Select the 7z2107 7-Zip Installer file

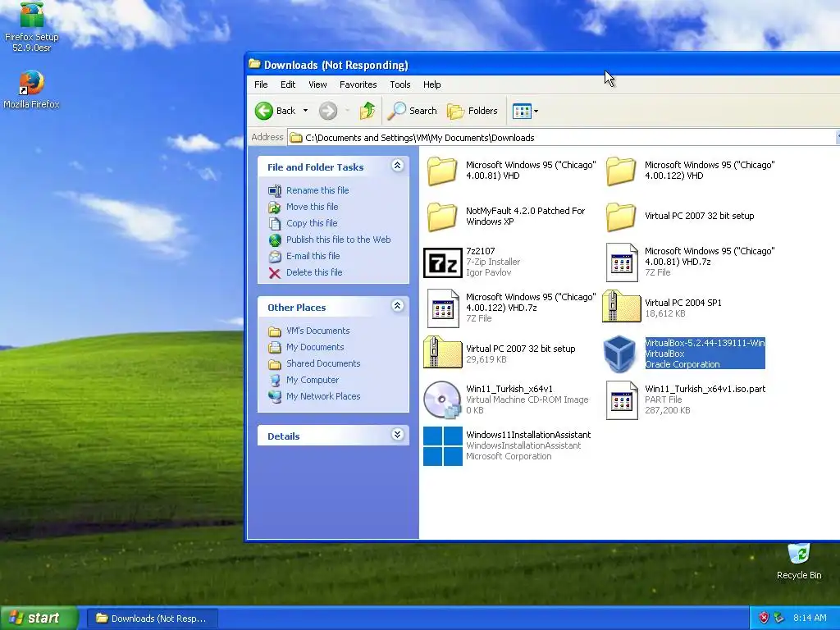pyautogui.click(x=472, y=262)
